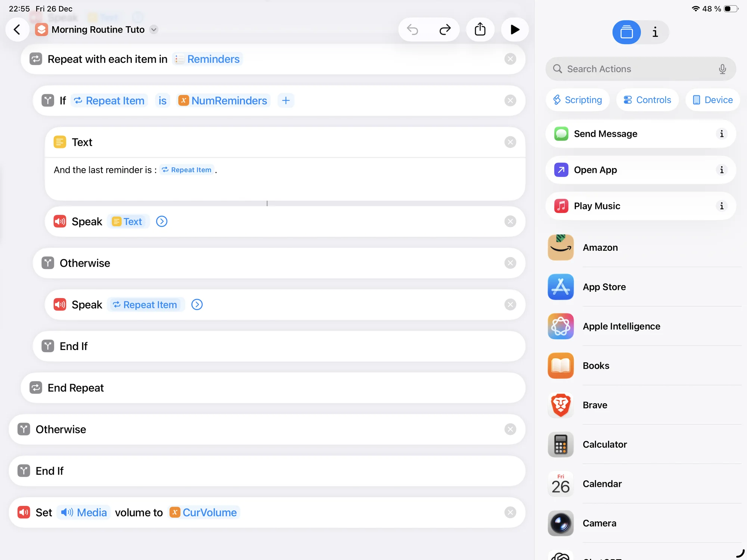This screenshot has width=747, height=560.
Task: Add another condition with plus button
Action: coord(286,100)
